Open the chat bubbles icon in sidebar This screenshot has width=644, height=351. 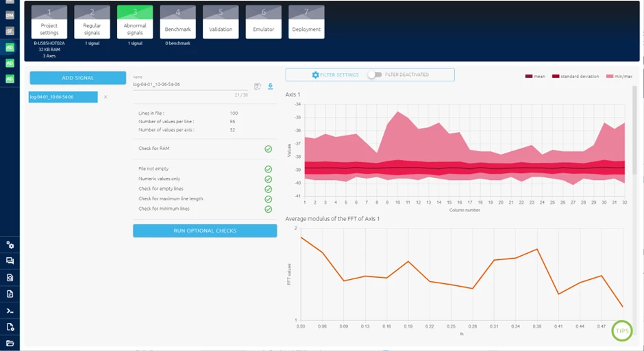coord(10,261)
